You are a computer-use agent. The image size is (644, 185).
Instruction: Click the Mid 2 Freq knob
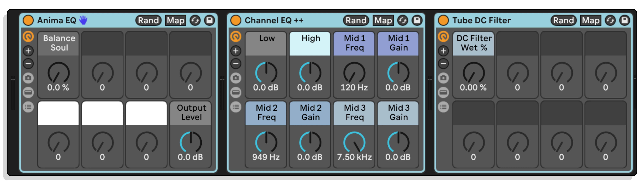click(266, 142)
